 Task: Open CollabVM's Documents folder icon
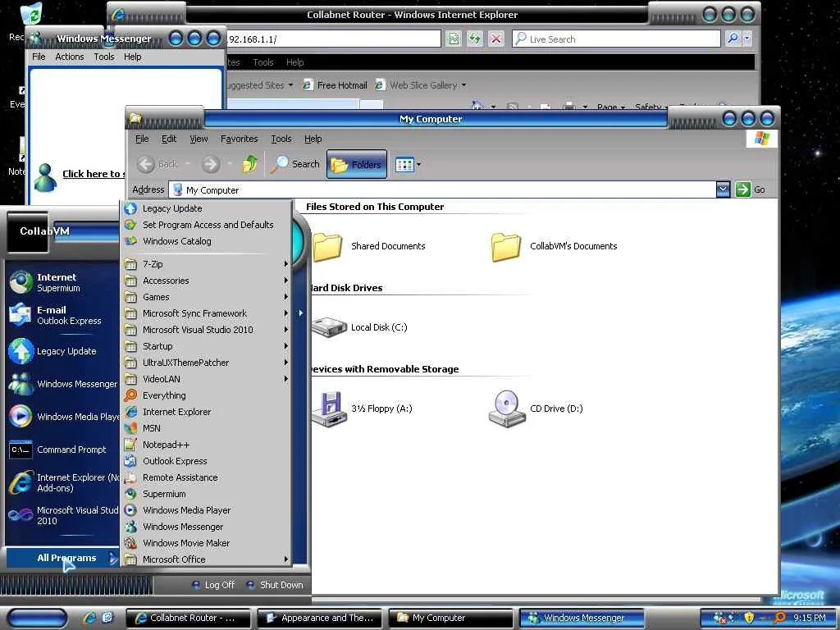505,247
